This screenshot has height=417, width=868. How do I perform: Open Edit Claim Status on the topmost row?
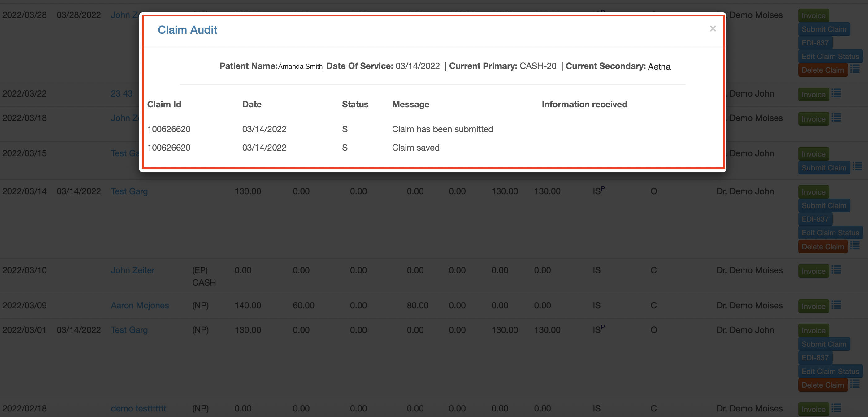coord(830,56)
